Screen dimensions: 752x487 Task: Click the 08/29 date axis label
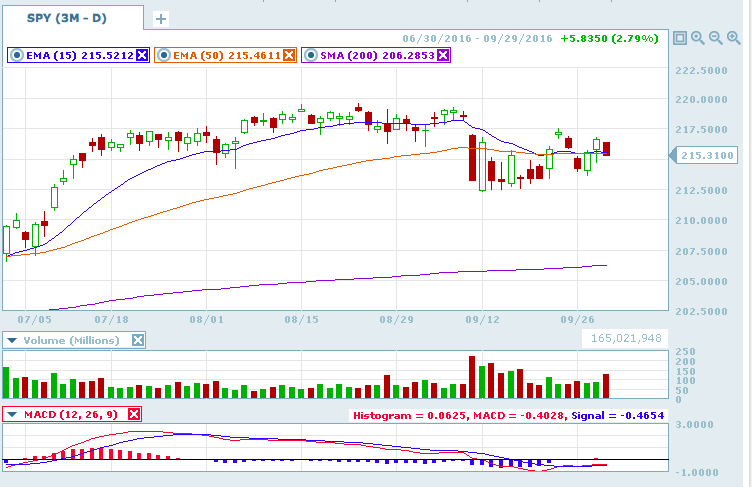point(396,319)
